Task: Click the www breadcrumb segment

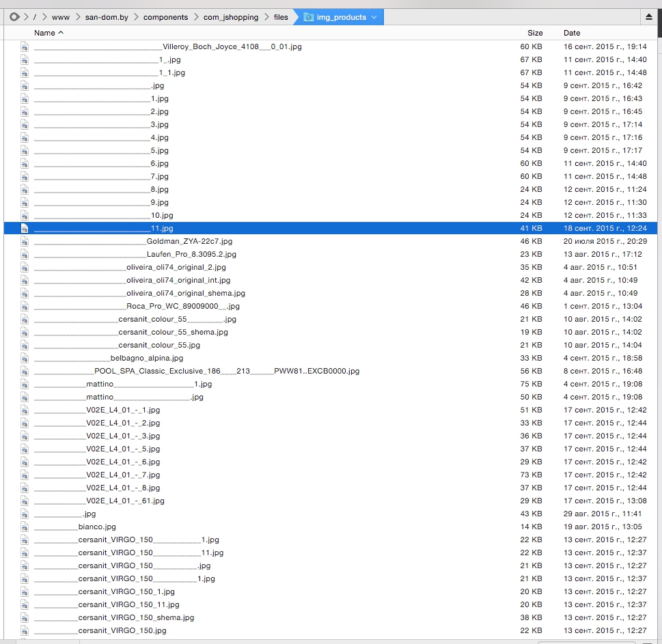Action: [60, 17]
